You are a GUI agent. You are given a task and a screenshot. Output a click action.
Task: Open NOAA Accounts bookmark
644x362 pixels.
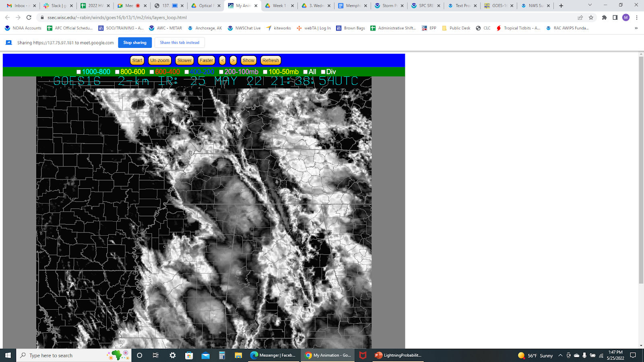tap(23, 28)
